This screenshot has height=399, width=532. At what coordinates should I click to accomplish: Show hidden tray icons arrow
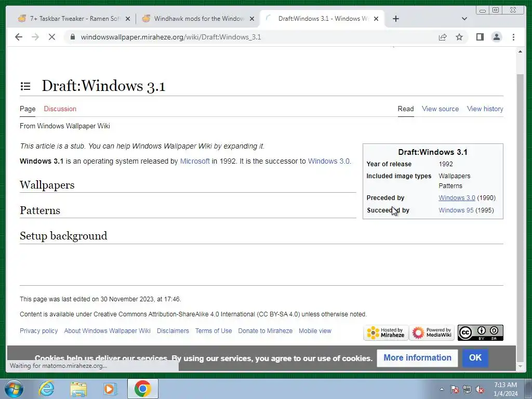click(442, 389)
